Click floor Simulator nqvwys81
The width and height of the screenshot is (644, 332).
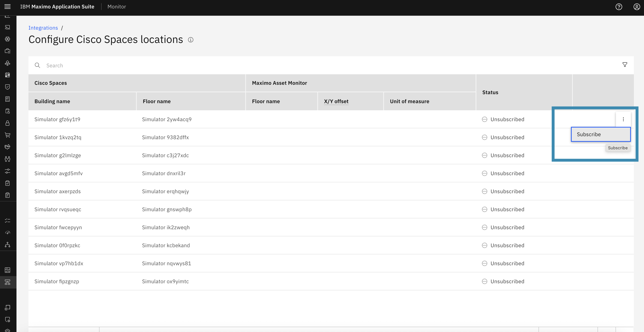coord(167,263)
